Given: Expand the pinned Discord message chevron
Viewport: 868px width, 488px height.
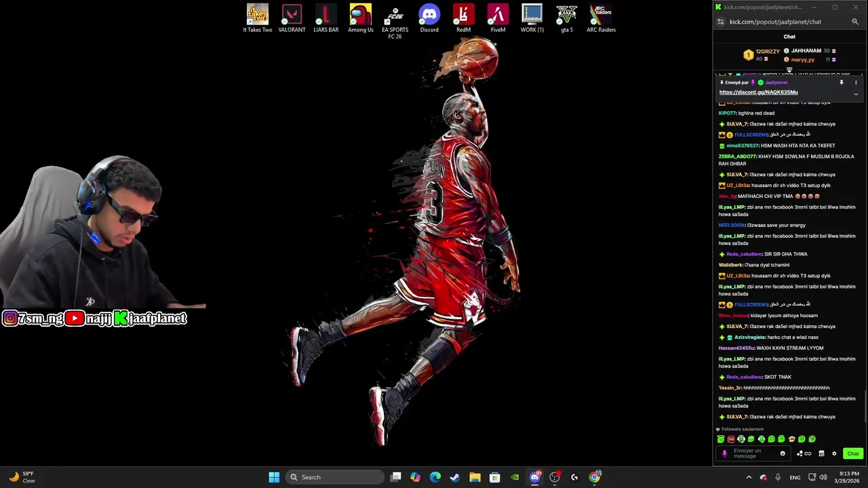Looking at the screenshot, I should [856, 94].
